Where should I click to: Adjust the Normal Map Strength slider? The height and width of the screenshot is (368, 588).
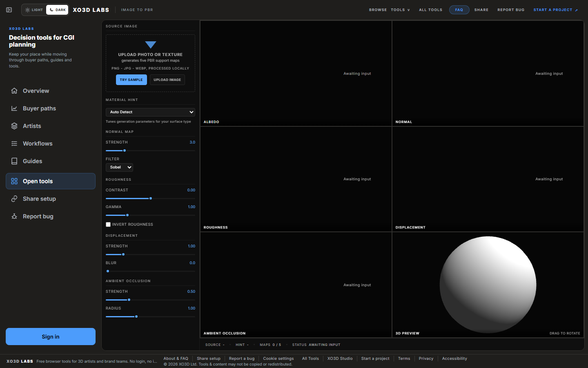pyautogui.click(x=150, y=150)
